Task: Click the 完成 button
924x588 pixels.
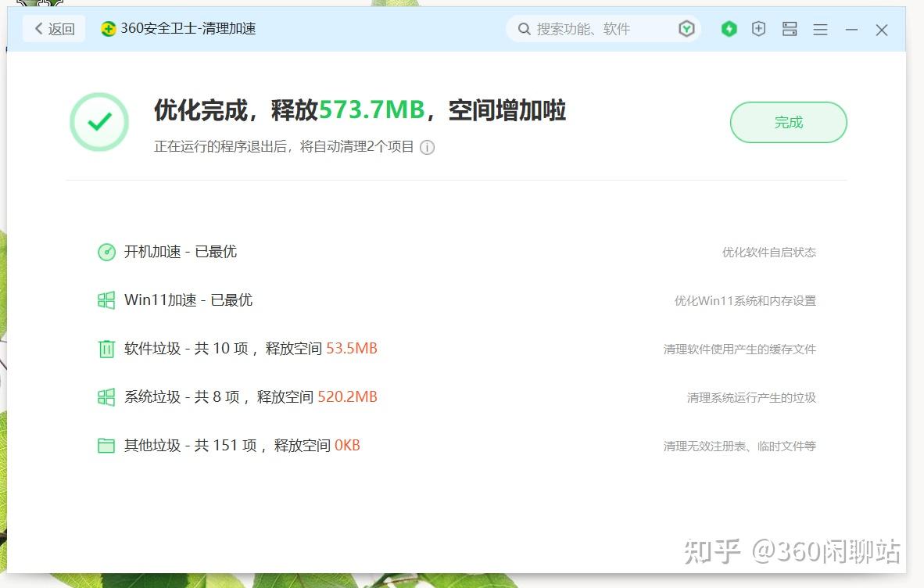Action: (788, 122)
